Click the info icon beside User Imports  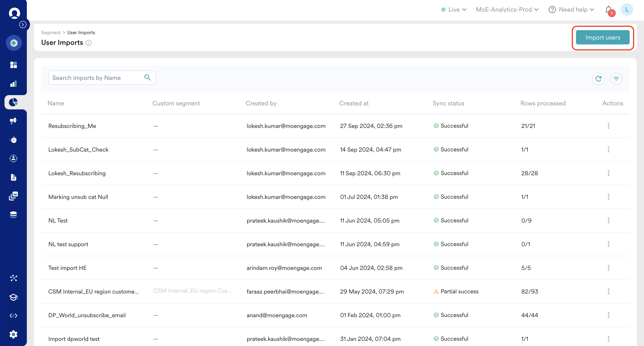click(89, 43)
